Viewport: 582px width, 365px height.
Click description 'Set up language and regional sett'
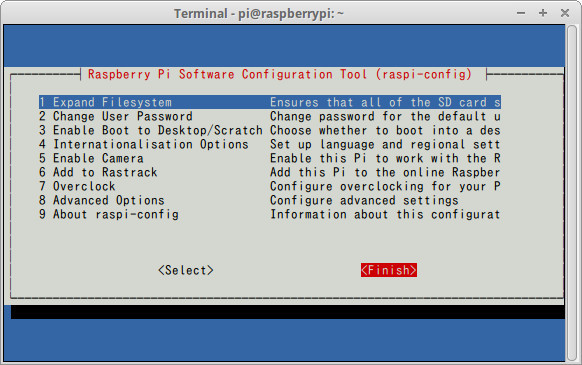[385, 144]
